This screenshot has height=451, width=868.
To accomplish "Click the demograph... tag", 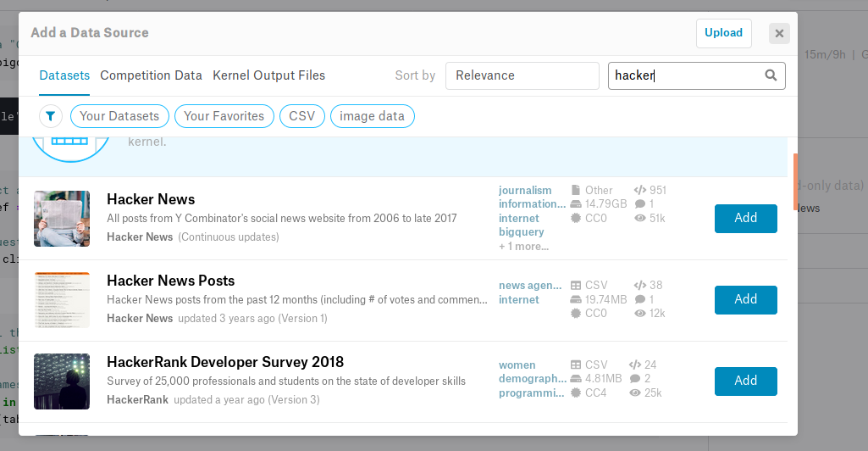I will (533, 378).
